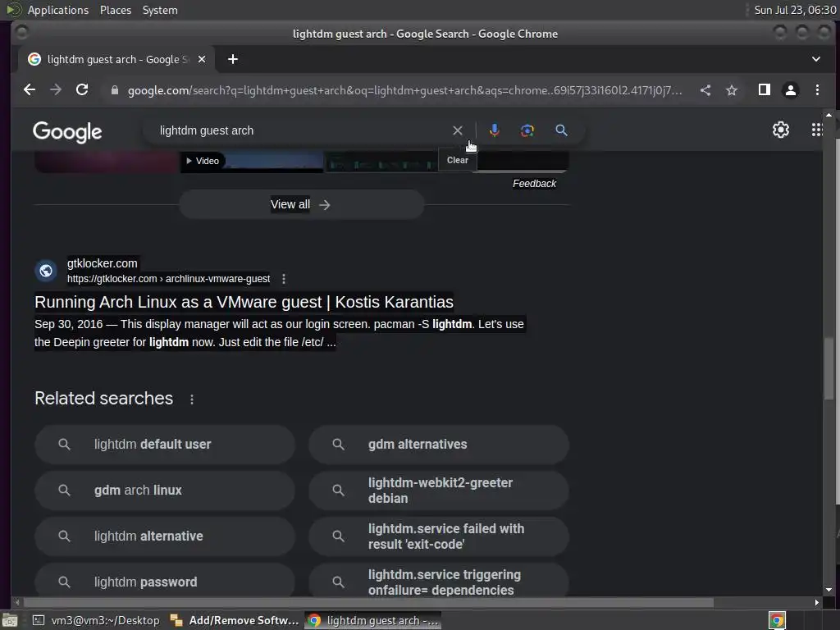Image resolution: width=840 pixels, height=630 pixels.
Task: Search by image with Google Lens
Action: click(527, 130)
